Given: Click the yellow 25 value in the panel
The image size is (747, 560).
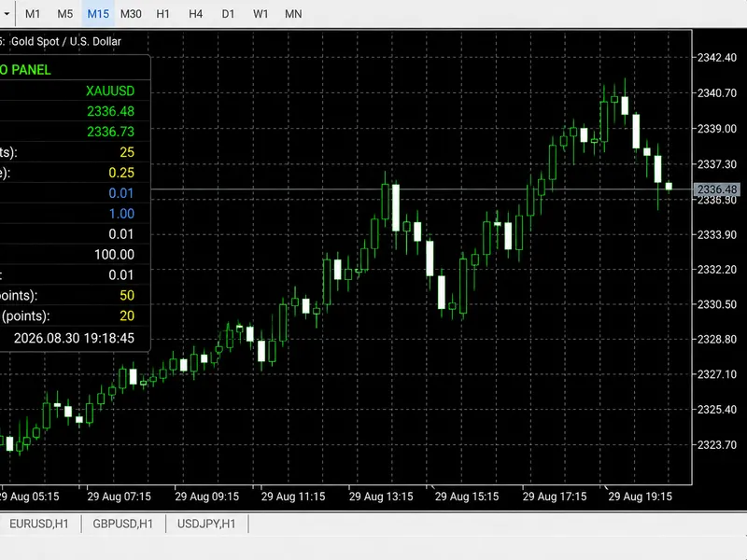Looking at the screenshot, I should [x=127, y=152].
